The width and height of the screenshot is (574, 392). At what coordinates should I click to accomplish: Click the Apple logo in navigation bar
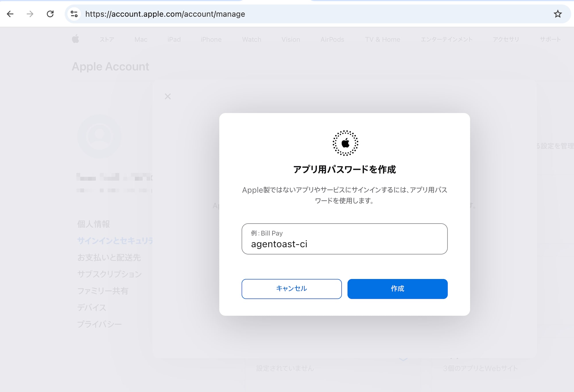point(75,39)
